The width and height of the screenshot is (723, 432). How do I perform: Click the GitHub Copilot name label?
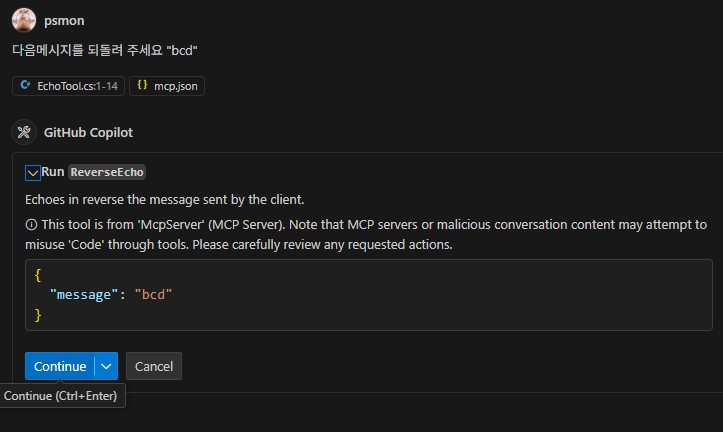[x=88, y=132]
